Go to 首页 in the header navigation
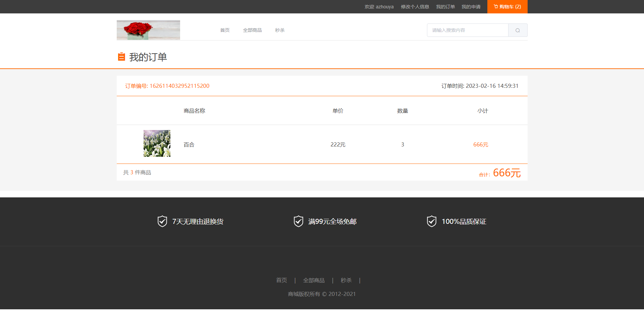This screenshot has width=644, height=314. (x=225, y=30)
